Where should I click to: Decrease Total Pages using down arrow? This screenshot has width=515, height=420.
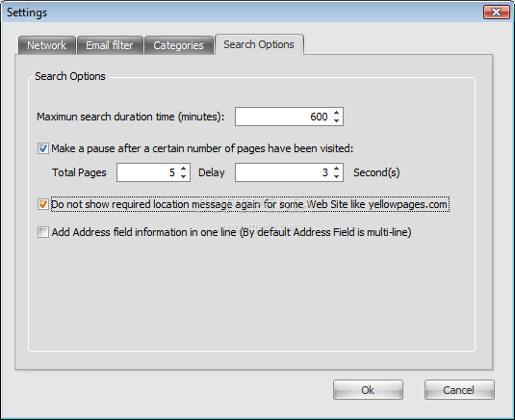coord(183,176)
